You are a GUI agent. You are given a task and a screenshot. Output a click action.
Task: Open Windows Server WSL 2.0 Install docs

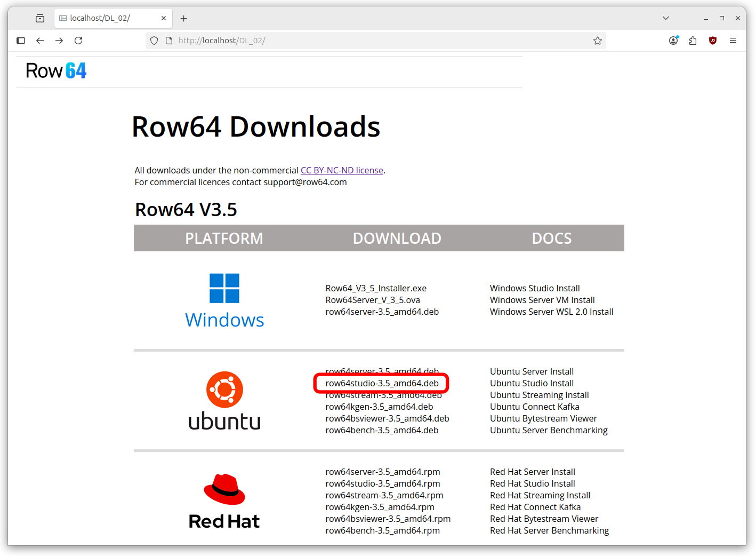coord(551,312)
